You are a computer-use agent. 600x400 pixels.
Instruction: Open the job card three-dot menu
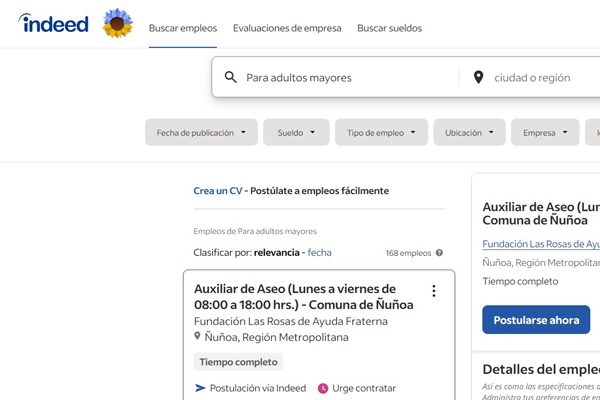(x=433, y=291)
